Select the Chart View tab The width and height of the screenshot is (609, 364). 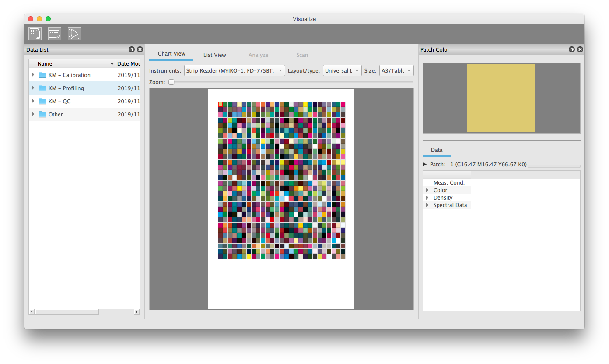coord(171,54)
